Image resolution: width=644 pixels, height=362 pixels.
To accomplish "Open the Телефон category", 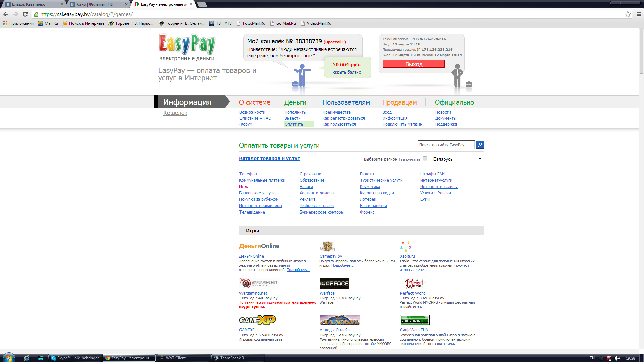I will 248,174.
